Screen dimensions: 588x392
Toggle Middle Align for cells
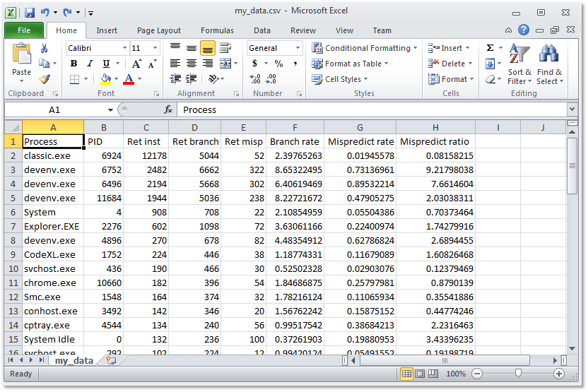pos(192,48)
